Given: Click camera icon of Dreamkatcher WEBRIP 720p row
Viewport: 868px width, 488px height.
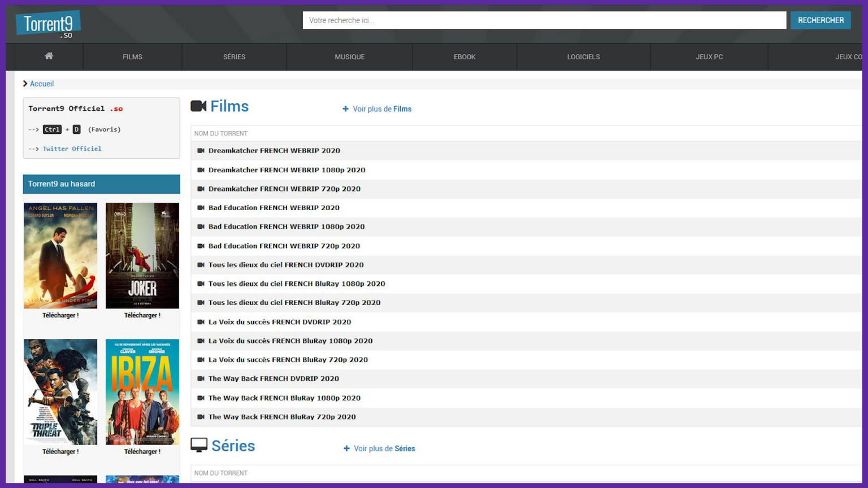Looking at the screenshot, I should (201, 189).
